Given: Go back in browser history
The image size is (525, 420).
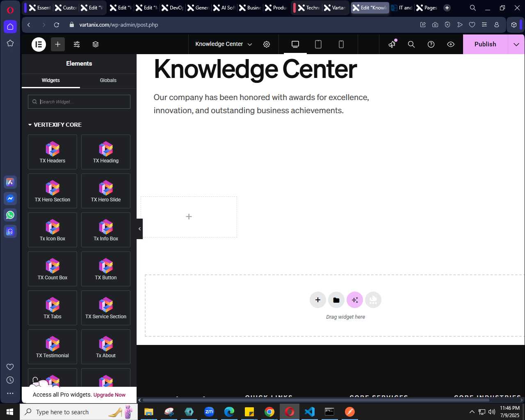Looking at the screenshot, I should 29,25.
